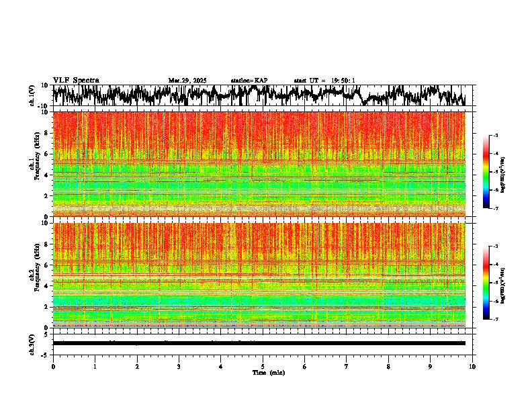Click the date "Mar.29, 2025"
Screen dimensions: 532x411
pos(187,81)
